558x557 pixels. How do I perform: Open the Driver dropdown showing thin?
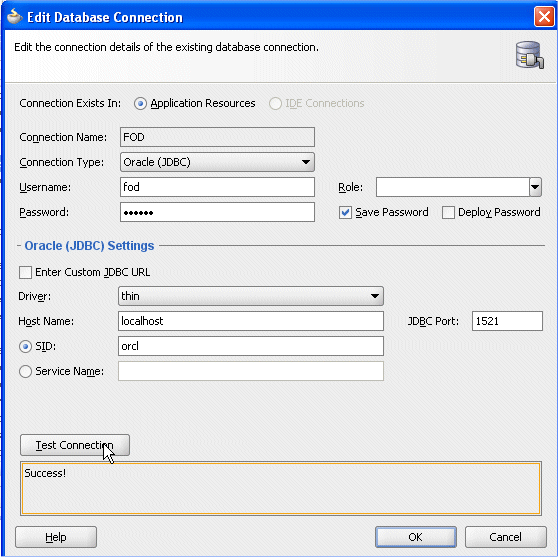[x=251, y=296]
